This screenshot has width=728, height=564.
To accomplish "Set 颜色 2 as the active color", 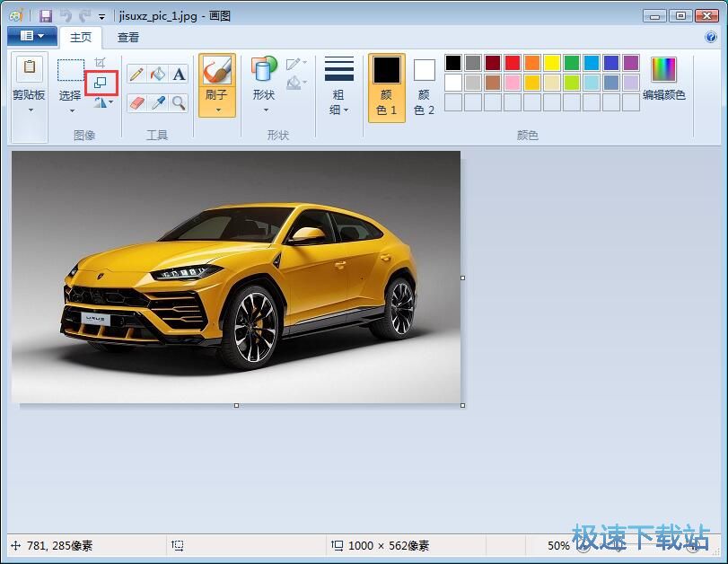I will 424,88.
